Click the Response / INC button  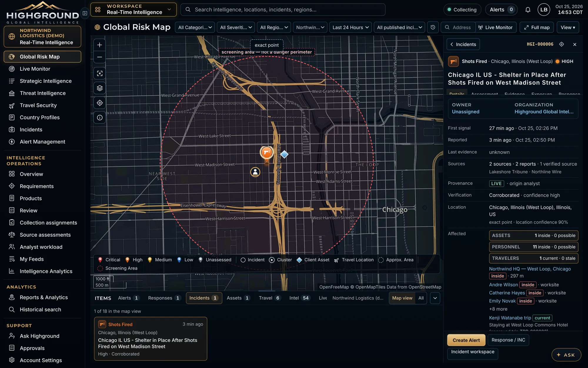tap(508, 340)
